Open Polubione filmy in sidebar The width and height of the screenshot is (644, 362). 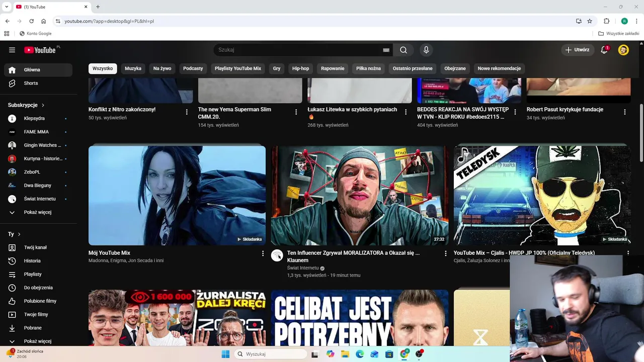click(x=38, y=301)
